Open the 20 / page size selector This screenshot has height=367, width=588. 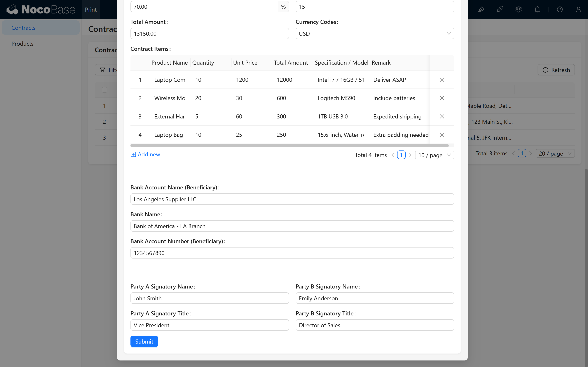coord(555,153)
